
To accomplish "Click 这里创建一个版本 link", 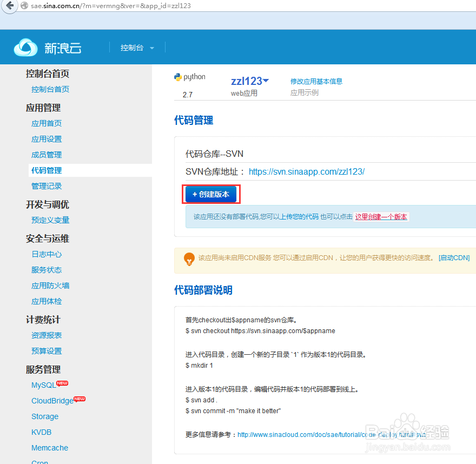I will pos(381,217).
